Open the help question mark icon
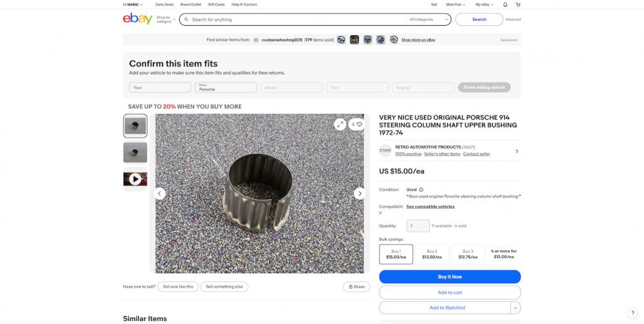This screenshot has width=644, height=324. tap(633, 313)
